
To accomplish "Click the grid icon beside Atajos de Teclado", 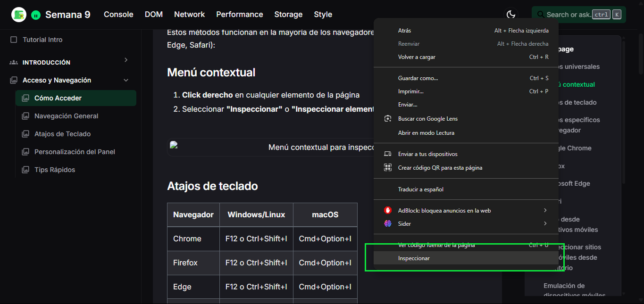I will click(x=25, y=134).
